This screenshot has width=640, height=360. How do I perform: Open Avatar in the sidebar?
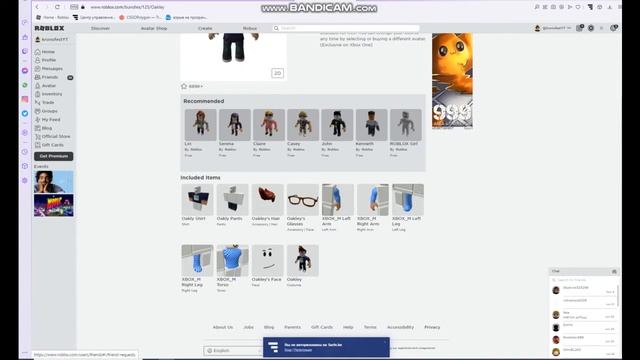(45, 86)
